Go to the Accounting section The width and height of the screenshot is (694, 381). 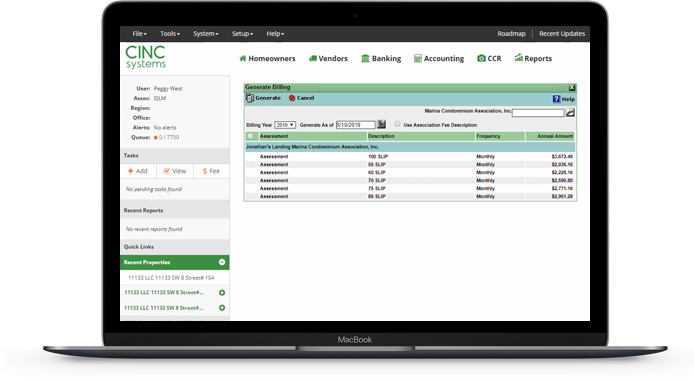tap(439, 58)
